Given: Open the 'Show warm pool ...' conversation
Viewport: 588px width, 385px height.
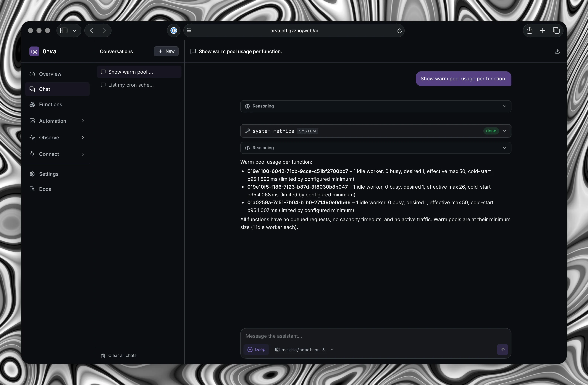Looking at the screenshot, I should point(139,72).
